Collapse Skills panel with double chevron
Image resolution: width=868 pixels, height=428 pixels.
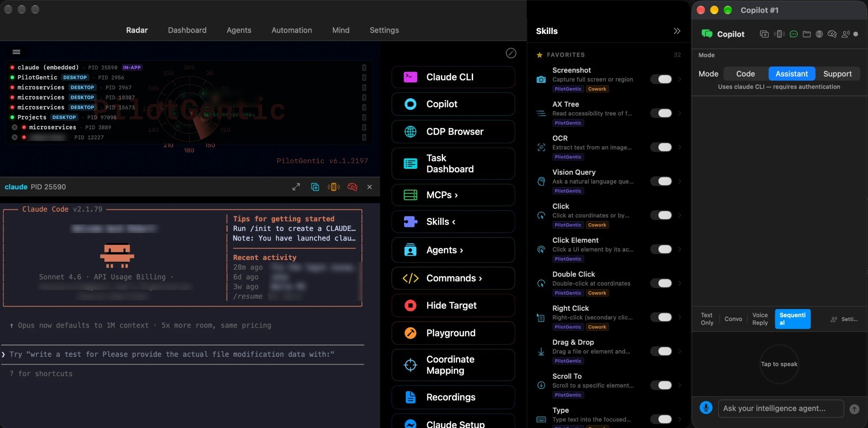677,31
